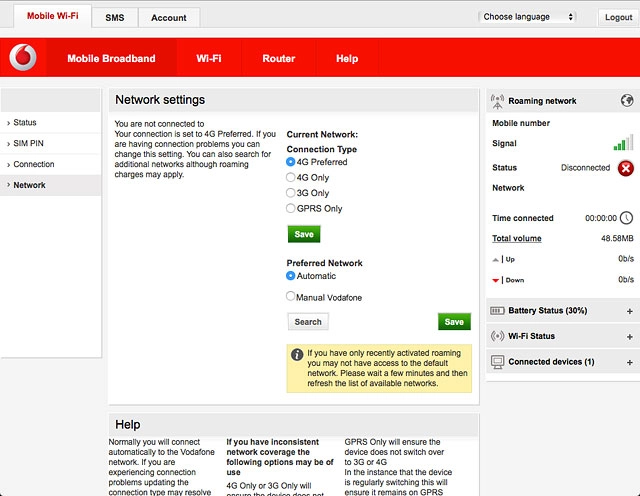Viewport: 640px width, 496px height.
Task: Click the Wi-Fi Status antenna icon
Action: [498, 336]
